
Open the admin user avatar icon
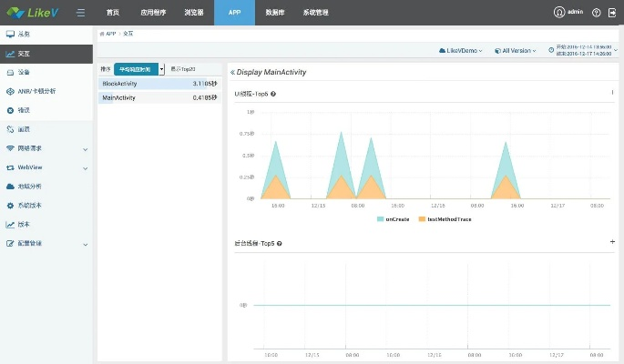[559, 13]
